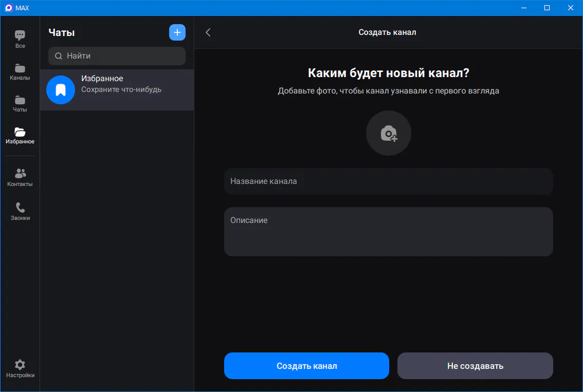The image size is (583, 392).
Task: Open the Избранное chat in the list
Action: [117, 89]
